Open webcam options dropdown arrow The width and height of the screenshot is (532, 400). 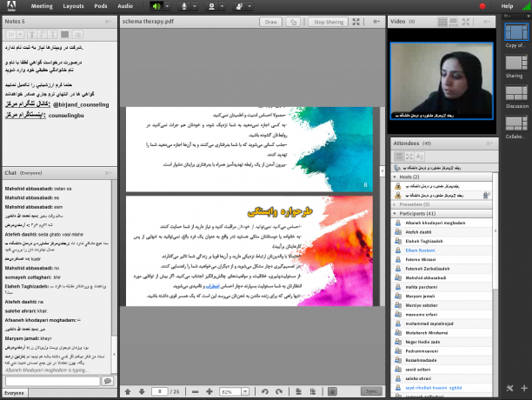(x=222, y=6)
